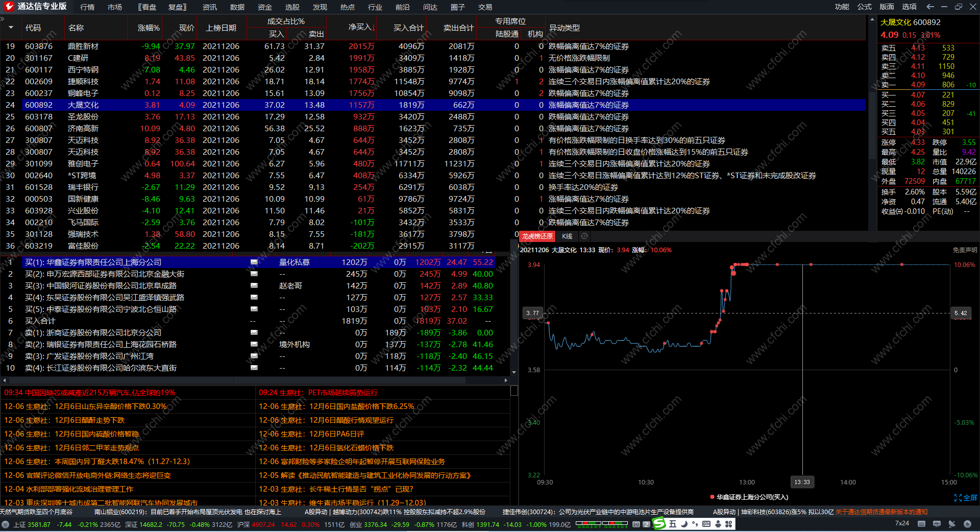Open the 选股 menu

[x=292, y=7]
